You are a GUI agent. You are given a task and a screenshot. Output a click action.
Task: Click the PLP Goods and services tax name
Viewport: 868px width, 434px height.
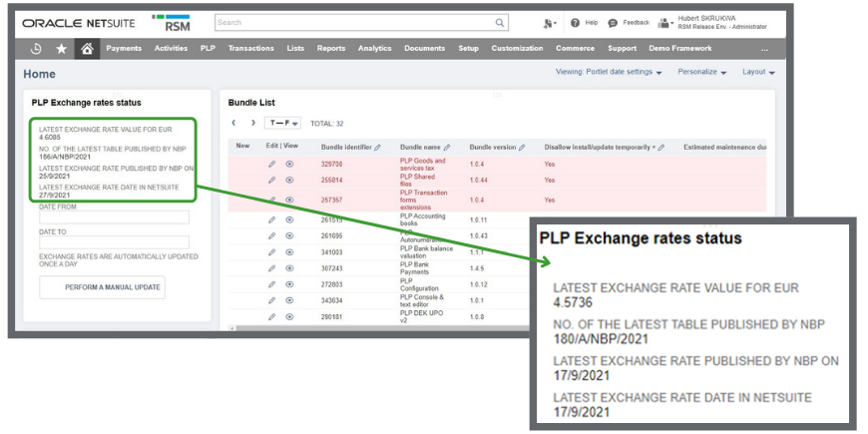pos(422,164)
